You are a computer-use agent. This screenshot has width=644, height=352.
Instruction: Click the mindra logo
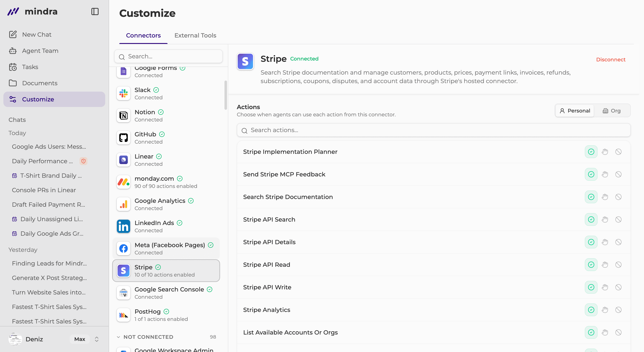click(33, 12)
